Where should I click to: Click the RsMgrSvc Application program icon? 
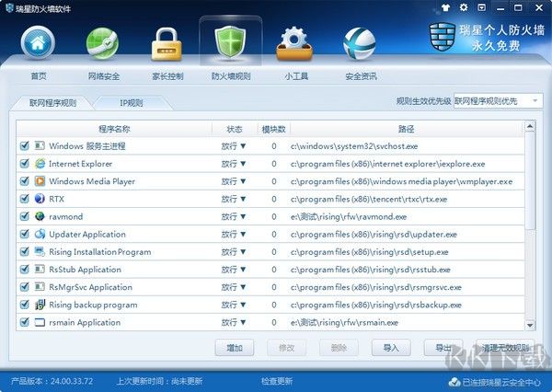[x=40, y=287]
